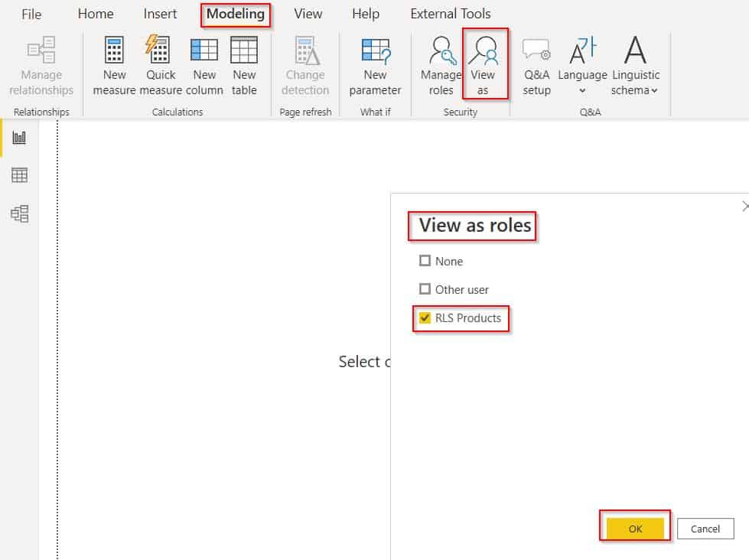Screen dimensions: 749x560
Task: Confirm with the OK button
Action: pos(635,529)
